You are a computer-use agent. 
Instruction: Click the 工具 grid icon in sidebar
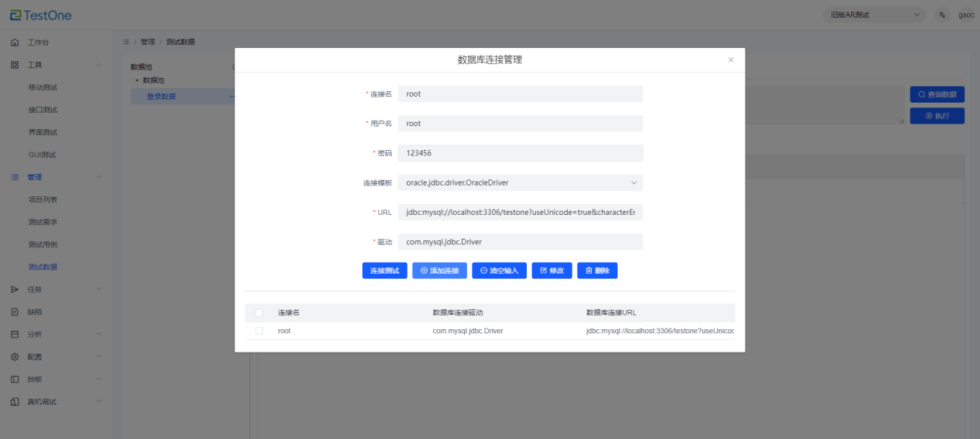click(15, 65)
